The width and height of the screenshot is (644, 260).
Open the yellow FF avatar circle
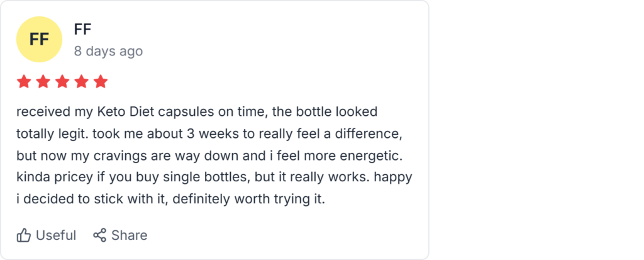click(x=39, y=39)
